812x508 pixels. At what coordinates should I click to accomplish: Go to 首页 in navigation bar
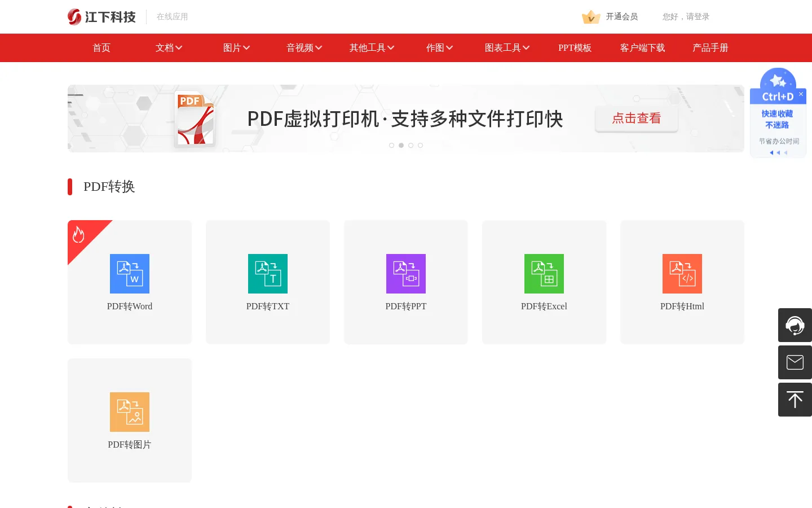click(101, 48)
